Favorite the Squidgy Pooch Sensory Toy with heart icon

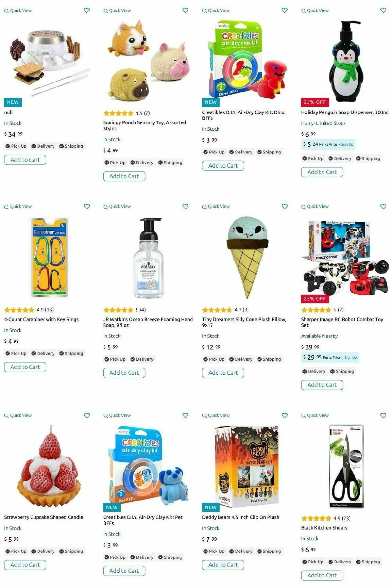185,11
